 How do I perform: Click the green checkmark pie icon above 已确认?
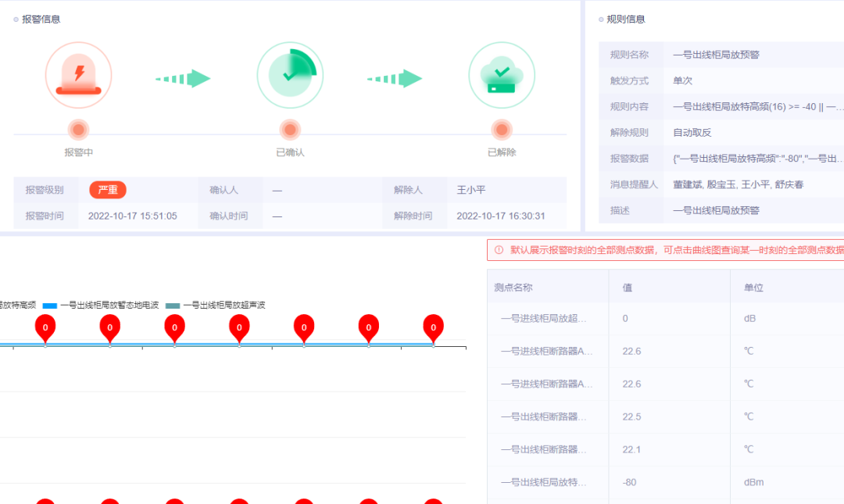point(290,75)
